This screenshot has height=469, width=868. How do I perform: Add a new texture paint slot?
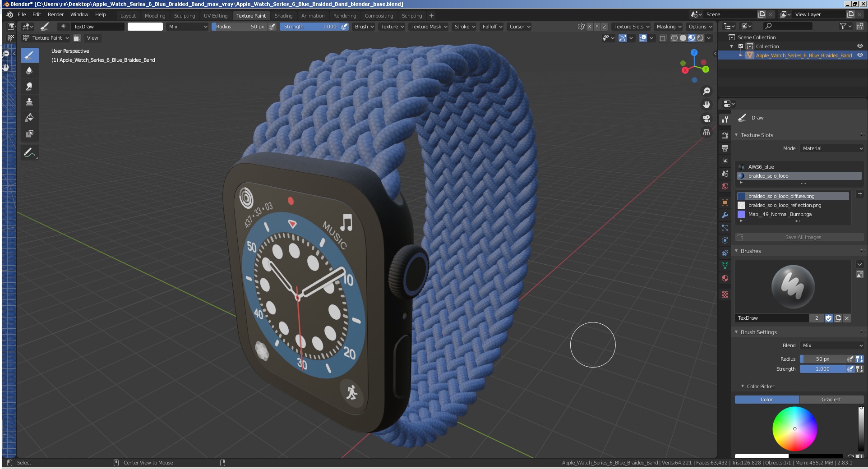click(860, 194)
